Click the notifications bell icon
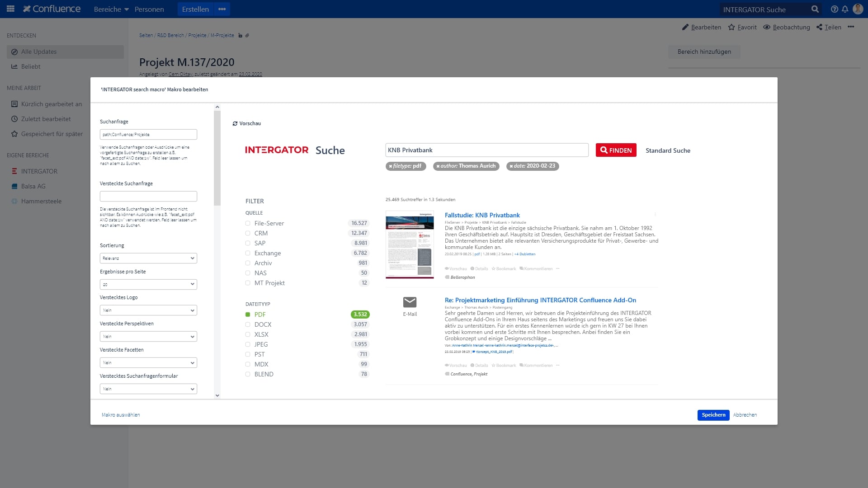Screen dimensions: 868x488 [844, 9]
